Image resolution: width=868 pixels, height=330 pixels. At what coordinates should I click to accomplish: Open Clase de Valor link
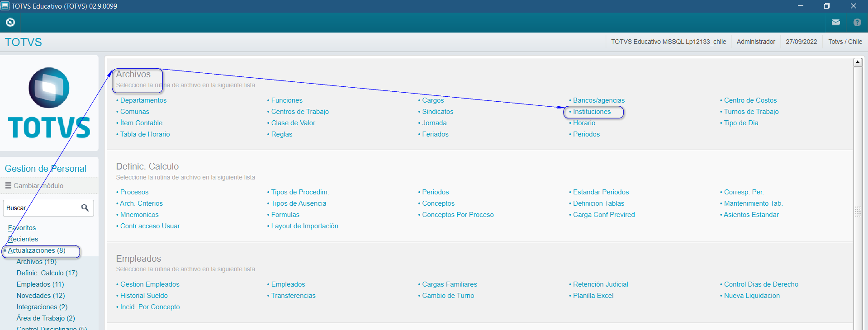coord(293,123)
